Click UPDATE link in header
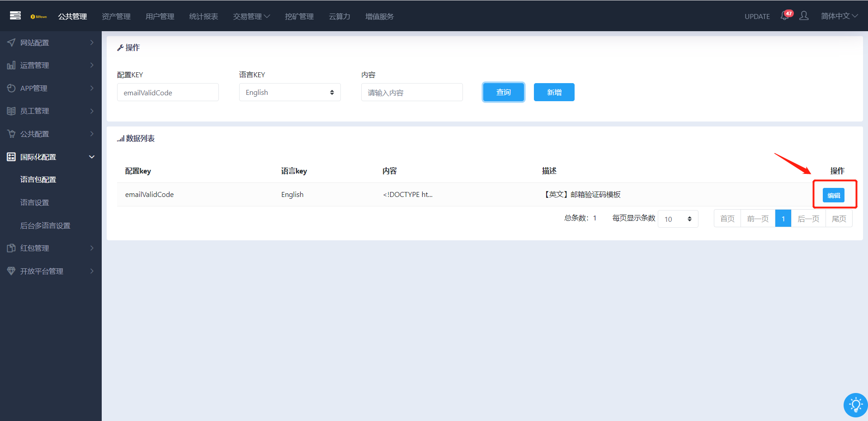 pyautogui.click(x=757, y=16)
